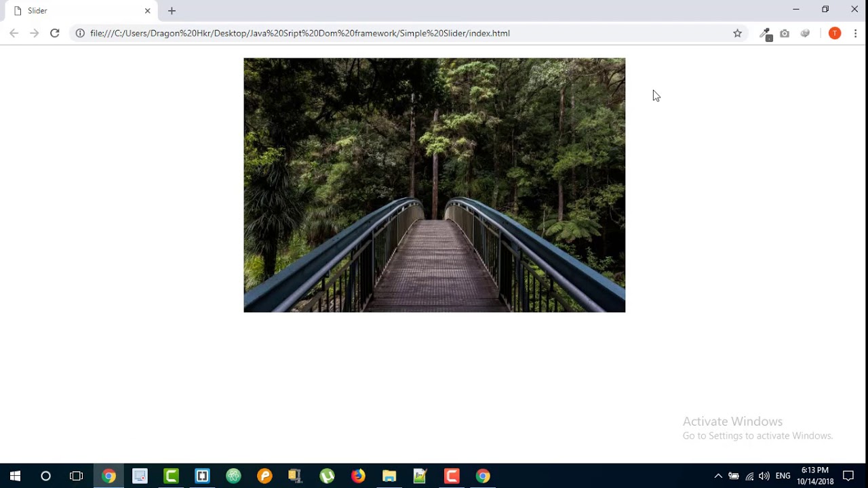Open the uTorrent taskbar icon
Viewport: 868px width, 488px height.
(x=327, y=476)
